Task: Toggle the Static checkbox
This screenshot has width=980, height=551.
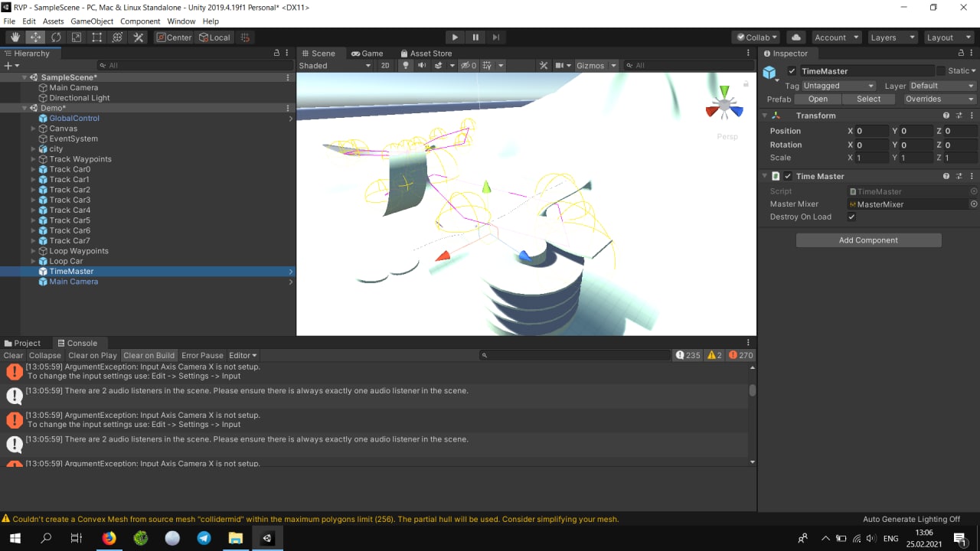Action: point(942,71)
